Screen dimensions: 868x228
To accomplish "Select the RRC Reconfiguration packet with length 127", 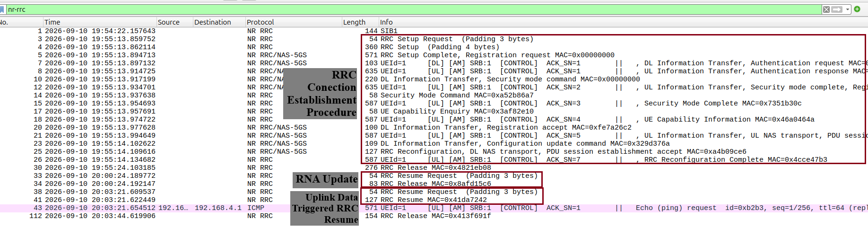I will (434, 152).
